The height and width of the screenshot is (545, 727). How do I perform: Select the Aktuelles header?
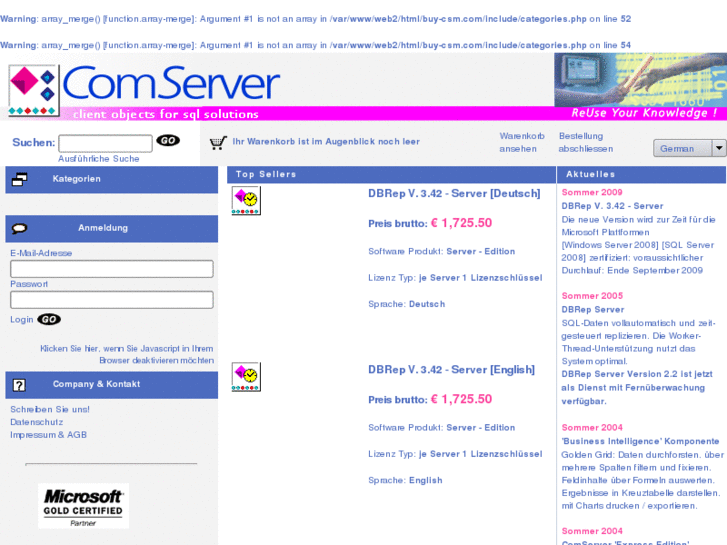pyautogui.click(x=642, y=174)
